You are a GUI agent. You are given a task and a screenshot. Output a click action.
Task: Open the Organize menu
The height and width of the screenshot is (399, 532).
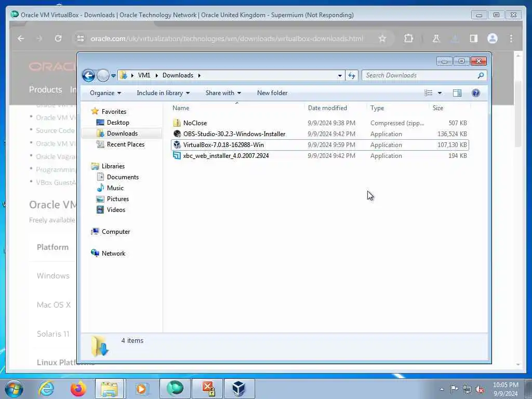click(x=105, y=93)
